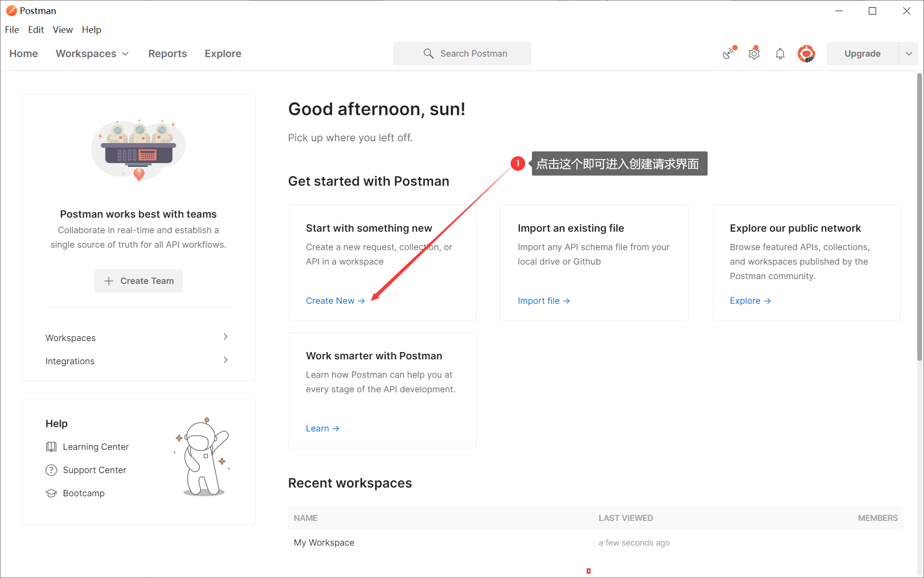
Task: Click the MEMBERS column header
Action: 878,518
